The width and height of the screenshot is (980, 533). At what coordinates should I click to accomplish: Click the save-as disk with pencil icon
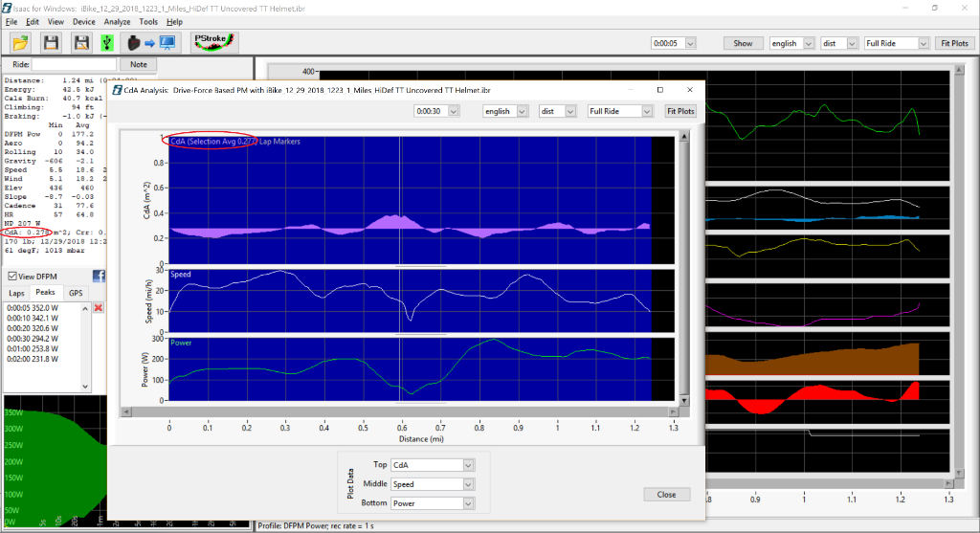point(82,43)
